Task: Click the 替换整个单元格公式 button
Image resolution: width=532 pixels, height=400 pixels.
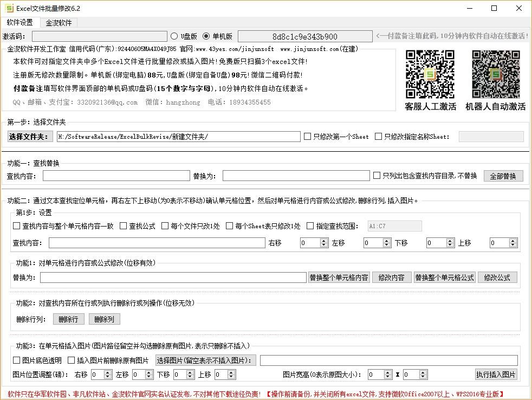Action: coord(444,278)
